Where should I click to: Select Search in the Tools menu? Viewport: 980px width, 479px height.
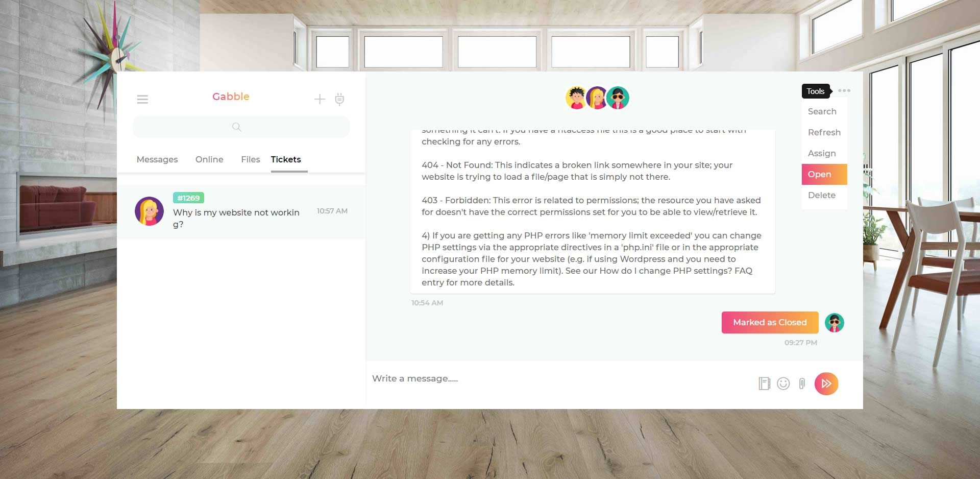(822, 111)
